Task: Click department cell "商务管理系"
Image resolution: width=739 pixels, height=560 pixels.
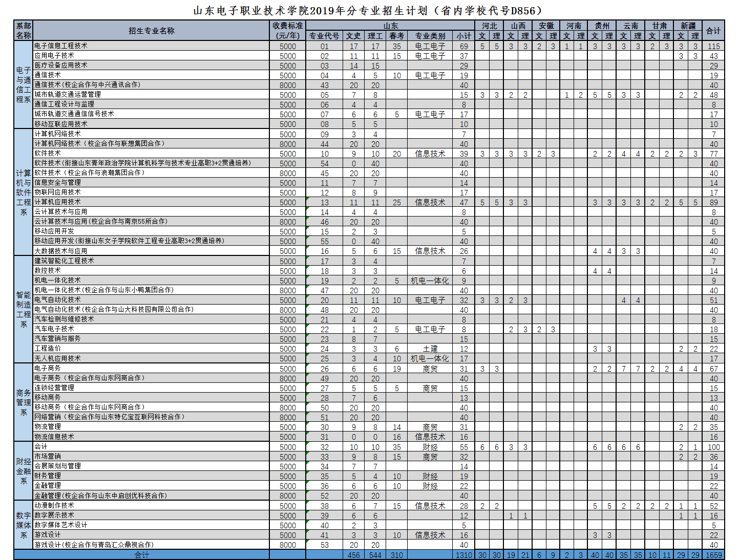Action: point(24,402)
